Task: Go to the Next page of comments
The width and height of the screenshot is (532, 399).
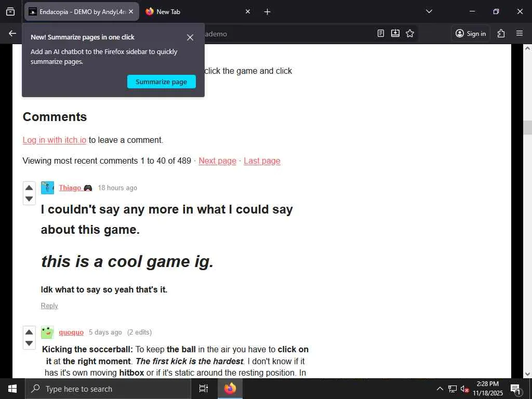Action: (x=218, y=161)
